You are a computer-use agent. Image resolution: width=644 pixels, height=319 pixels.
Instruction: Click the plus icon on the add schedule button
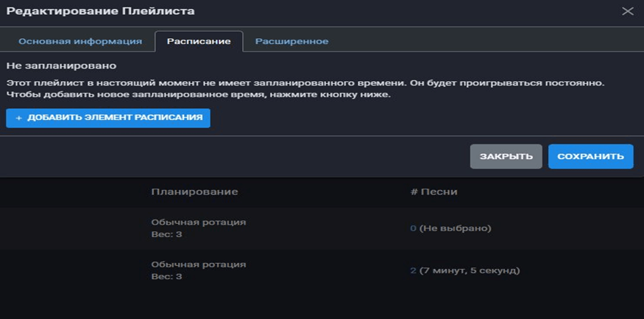(x=18, y=118)
